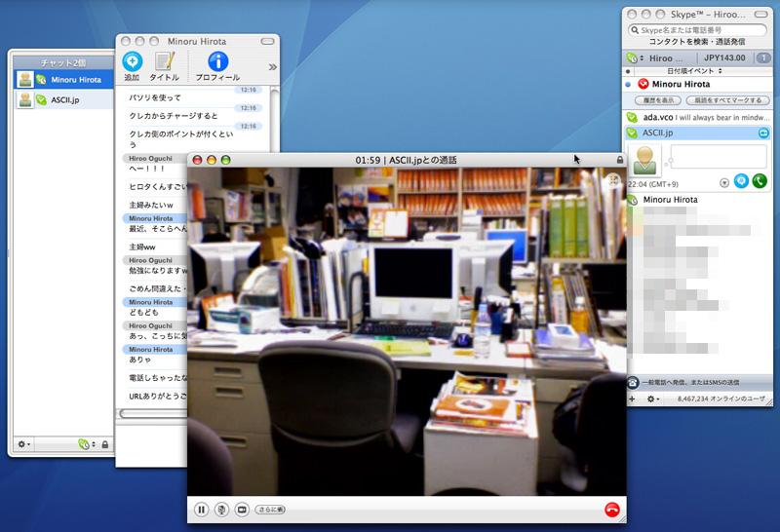
Task: Select ASCII.jp in the chat list
Action: click(63, 100)
